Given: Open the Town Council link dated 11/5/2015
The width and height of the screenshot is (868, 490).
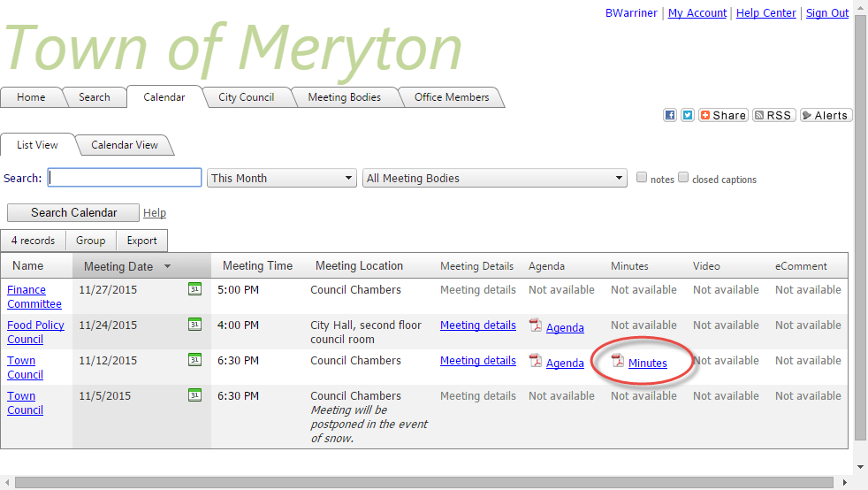Looking at the screenshot, I should [25, 403].
